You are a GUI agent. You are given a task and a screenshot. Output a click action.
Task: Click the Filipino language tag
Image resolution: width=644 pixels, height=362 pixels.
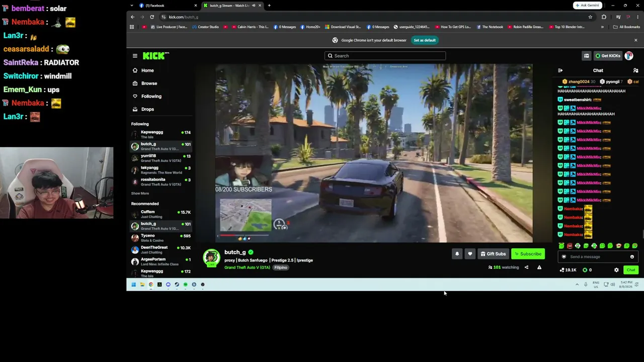pyautogui.click(x=281, y=267)
